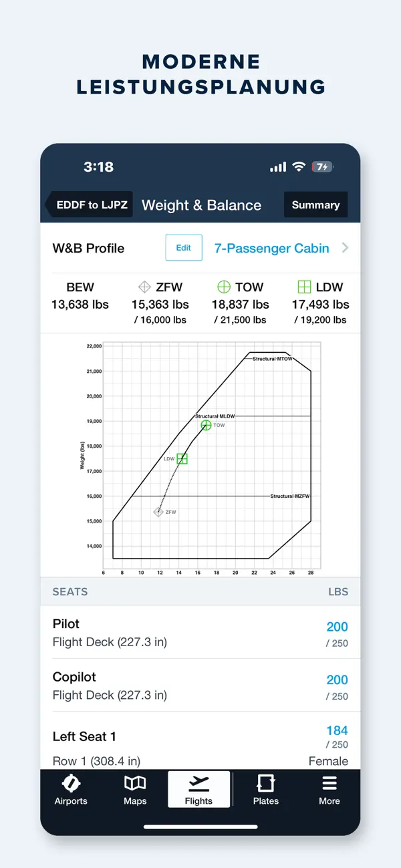Open the Plates icon
The image size is (401, 868).
[265, 783]
